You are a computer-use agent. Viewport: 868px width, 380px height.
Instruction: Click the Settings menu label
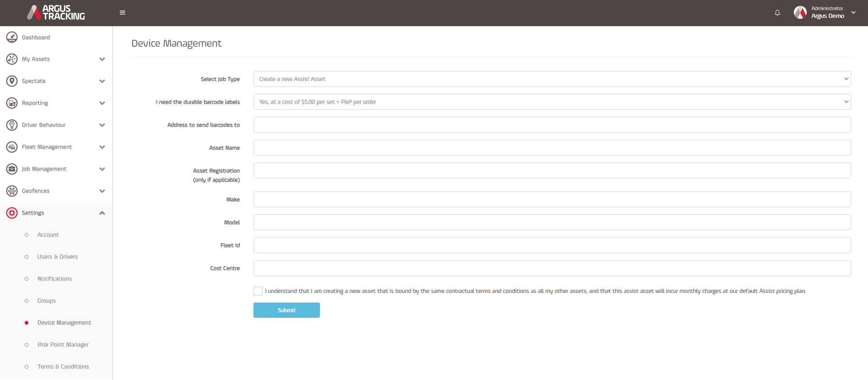click(33, 213)
